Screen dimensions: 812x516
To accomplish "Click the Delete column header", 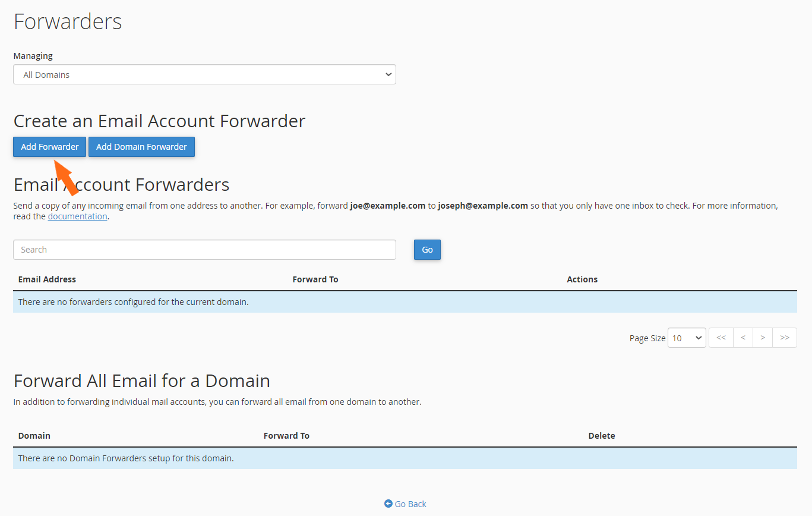I will (x=601, y=435).
